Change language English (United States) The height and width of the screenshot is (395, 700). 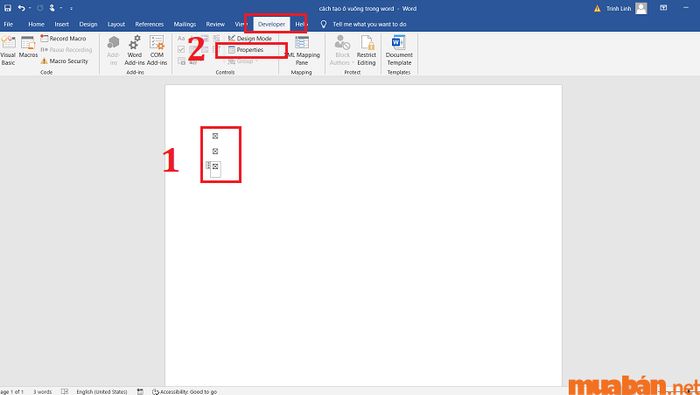(102, 391)
